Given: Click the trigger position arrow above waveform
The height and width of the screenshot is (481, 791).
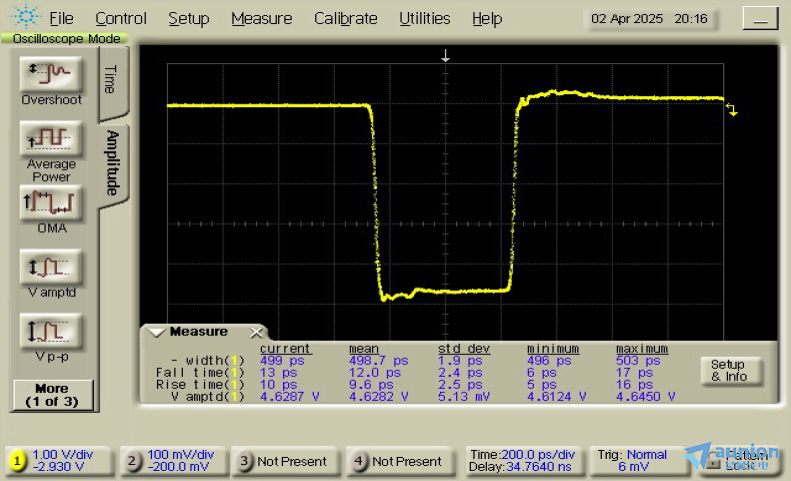Looking at the screenshot, I should click(x=446, y=56).
